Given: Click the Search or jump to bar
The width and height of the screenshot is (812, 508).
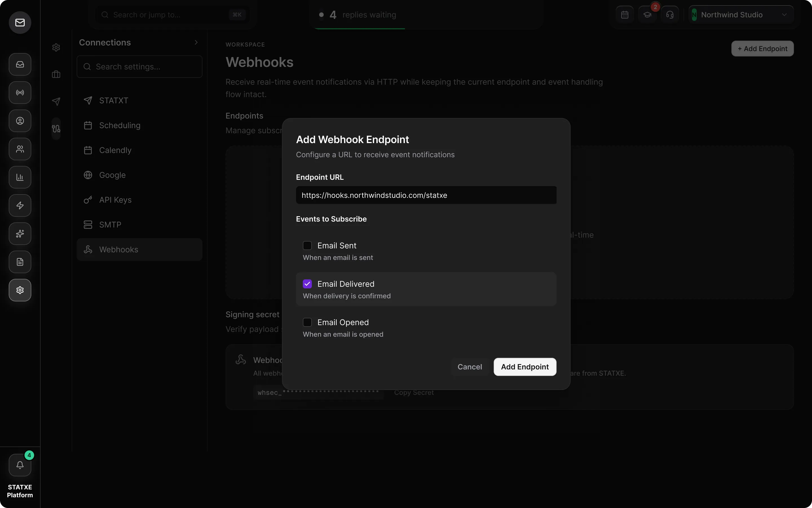Looking at the screenshot, I should 173,15.
